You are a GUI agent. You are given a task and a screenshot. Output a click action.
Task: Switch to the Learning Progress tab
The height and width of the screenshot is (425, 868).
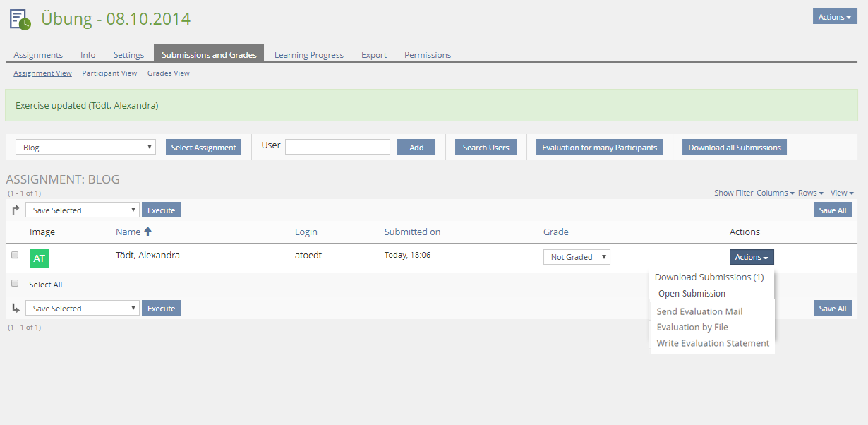point(308,54)
